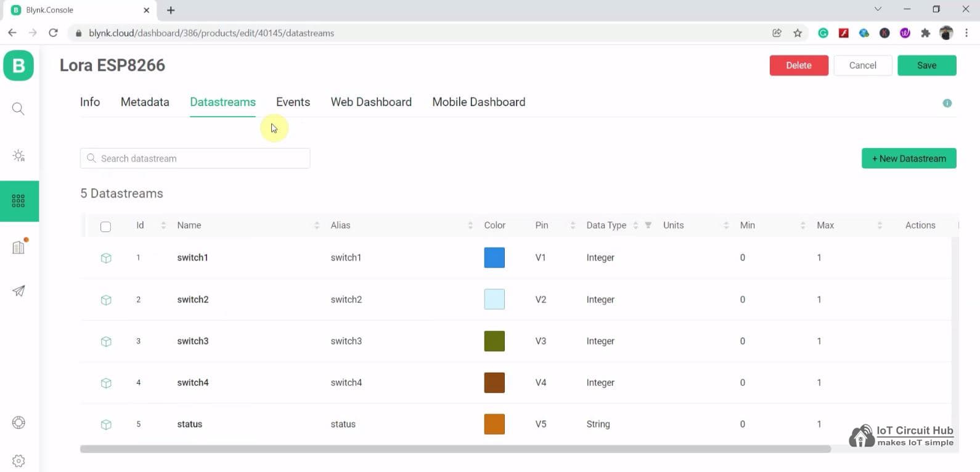Toggle the select-all datastreams checkbox

tap(105, 226)
